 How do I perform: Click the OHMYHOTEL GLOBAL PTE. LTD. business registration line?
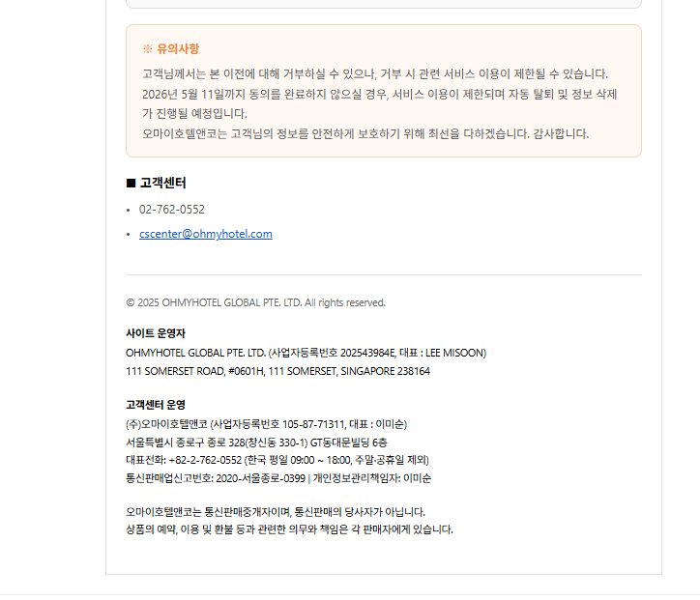(x=306, y=353)
